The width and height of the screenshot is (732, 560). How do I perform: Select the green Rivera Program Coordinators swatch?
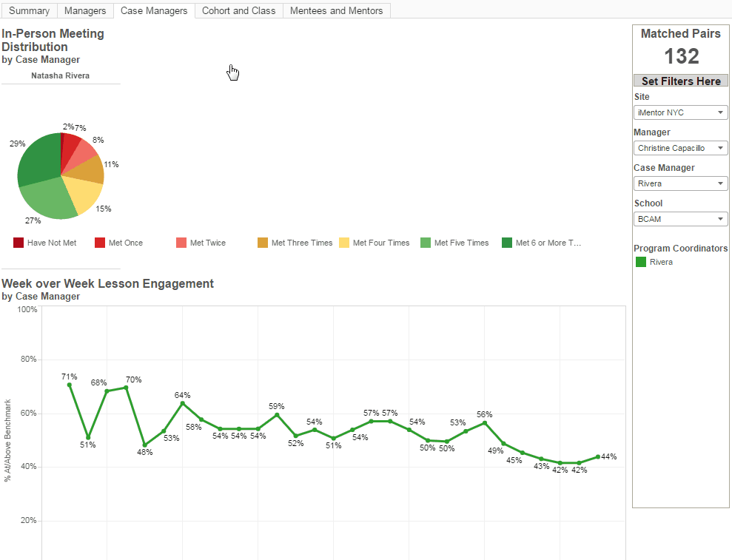(641, 262)
